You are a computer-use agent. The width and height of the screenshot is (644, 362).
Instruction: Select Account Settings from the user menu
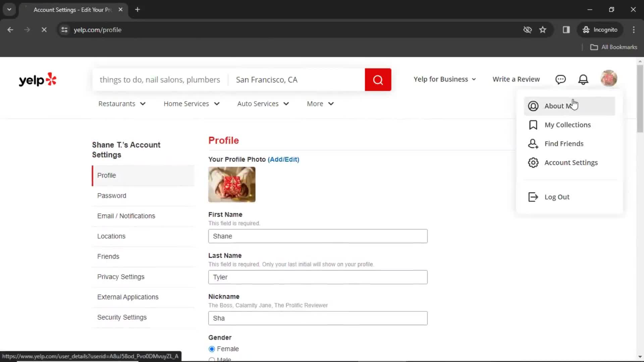tap(570, 163)
